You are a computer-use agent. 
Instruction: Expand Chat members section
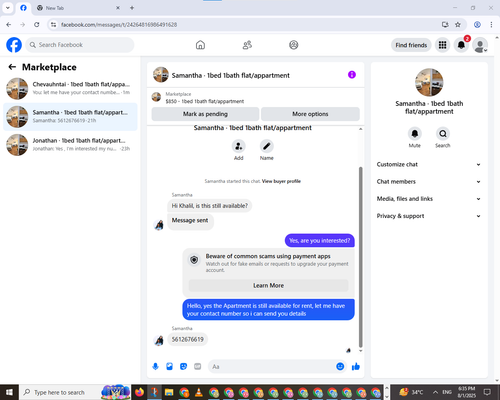tap(429, 182)
